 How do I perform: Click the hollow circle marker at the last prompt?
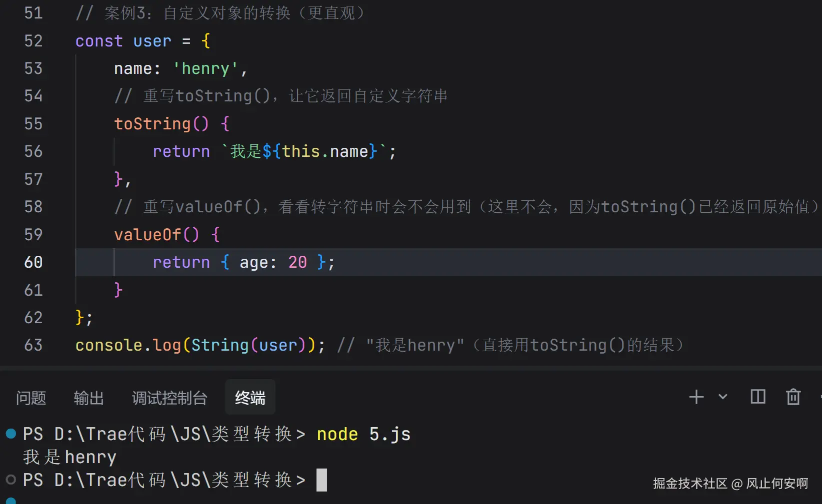click(11, 480)
